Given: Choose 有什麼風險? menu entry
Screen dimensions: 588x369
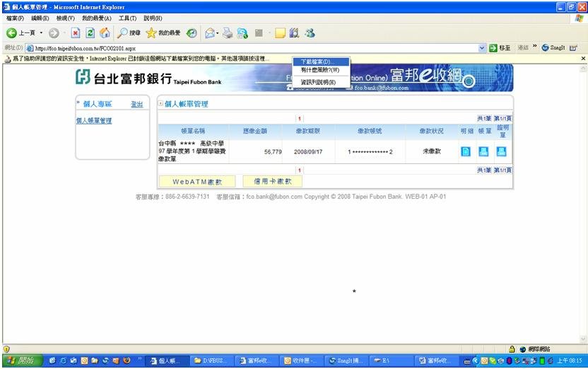Looking at the screenshot, I should [319, 71].
